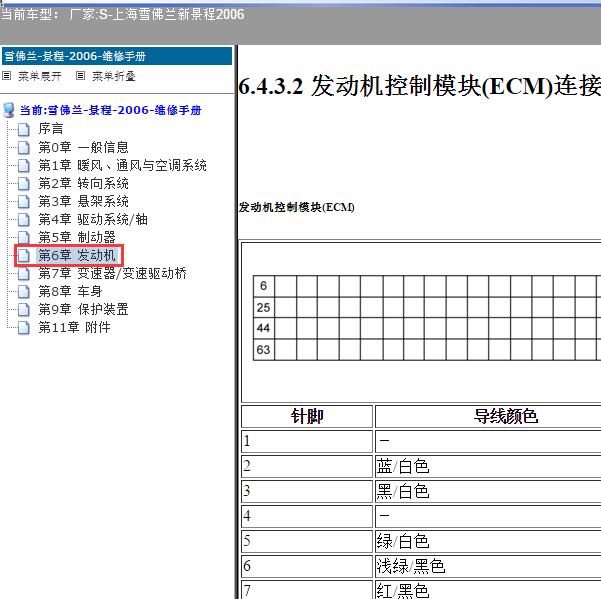Click the page icon beside 第0章 一般信息
The height and width of the screenshot is (599, 601).
point(24,148)
